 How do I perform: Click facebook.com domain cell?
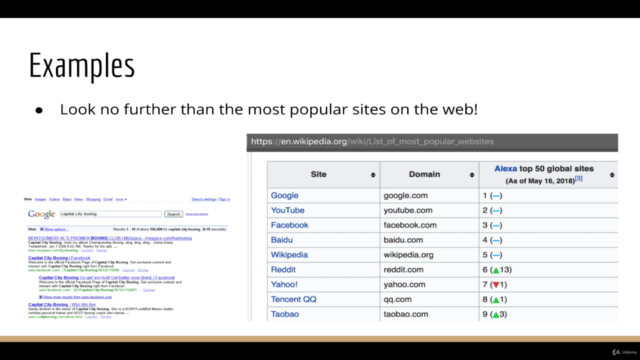(x=410, y=225)
